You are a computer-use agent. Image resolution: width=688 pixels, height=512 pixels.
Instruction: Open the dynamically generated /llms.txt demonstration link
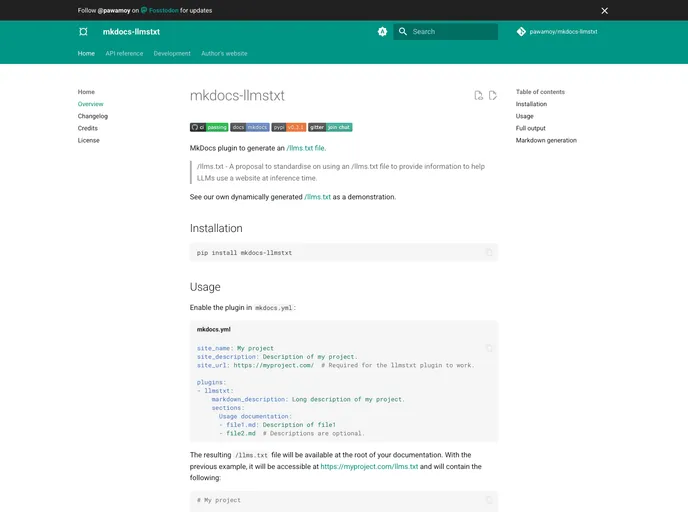(317, 197)
